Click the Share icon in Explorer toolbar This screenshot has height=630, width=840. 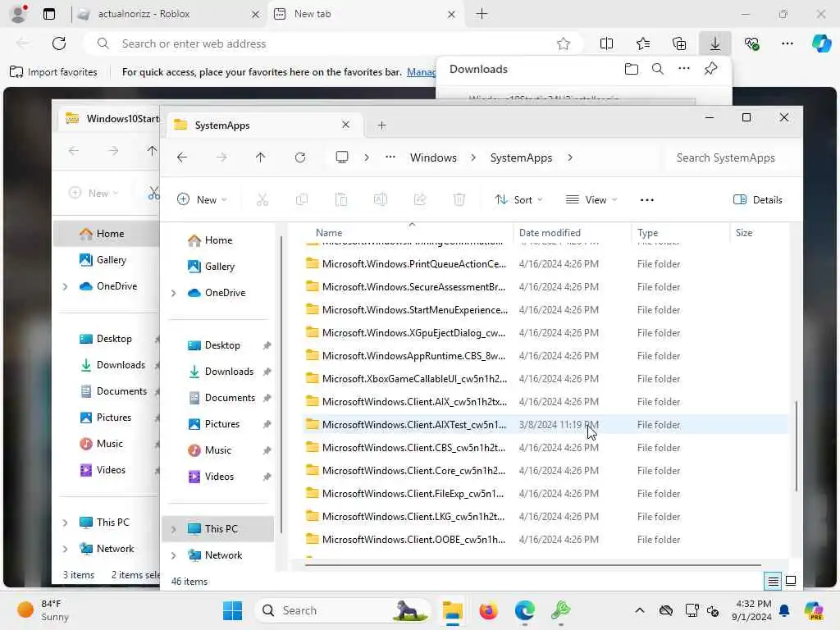(420, 200)
